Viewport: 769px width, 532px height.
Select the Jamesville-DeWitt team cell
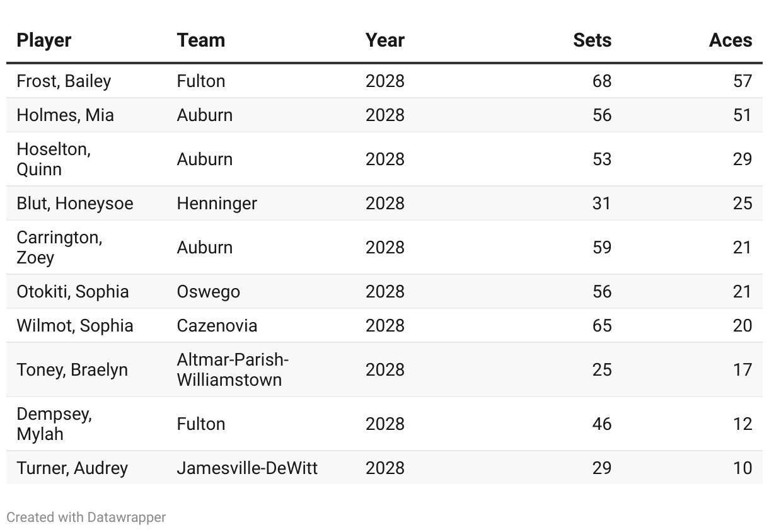(247, 468)
